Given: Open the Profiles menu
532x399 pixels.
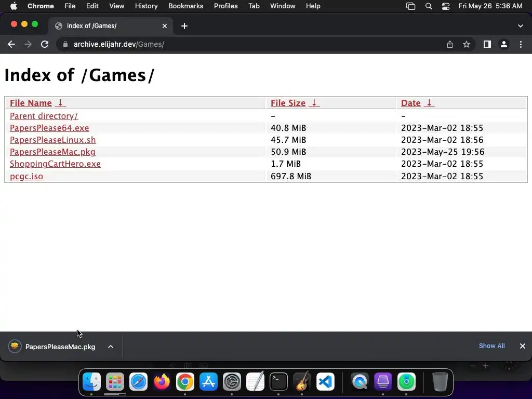Looking at the screenshot, I should [x=225, y=6].
